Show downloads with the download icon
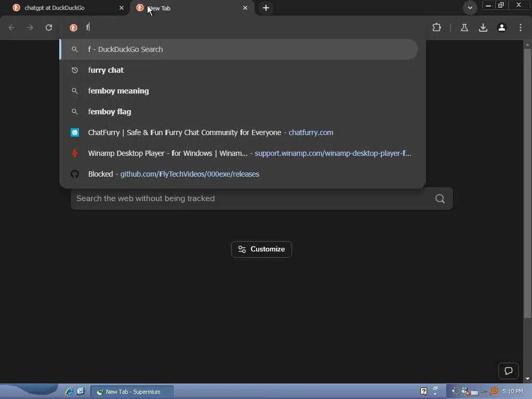This screenshot has width=532, height=399. (x=483, y=28)
